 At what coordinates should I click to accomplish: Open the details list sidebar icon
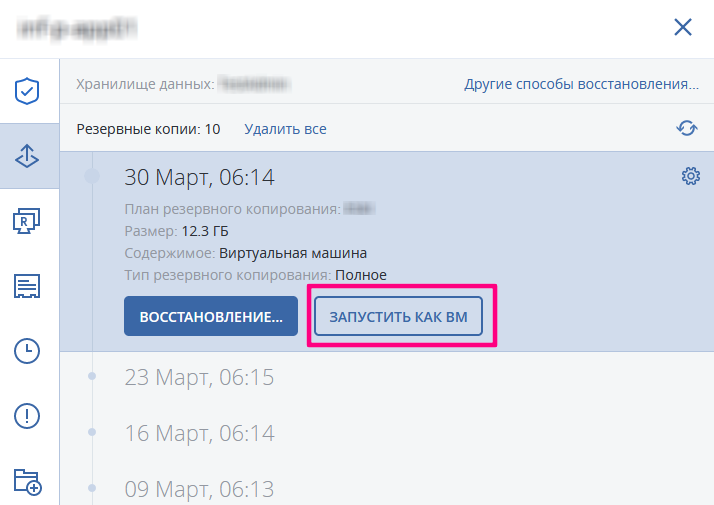pos(27,286)
